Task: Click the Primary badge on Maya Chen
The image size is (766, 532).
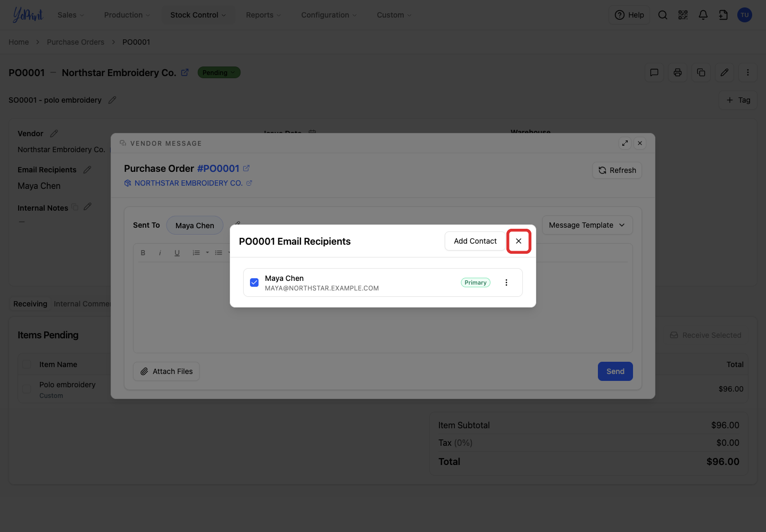Action: (x=476, y=282)
